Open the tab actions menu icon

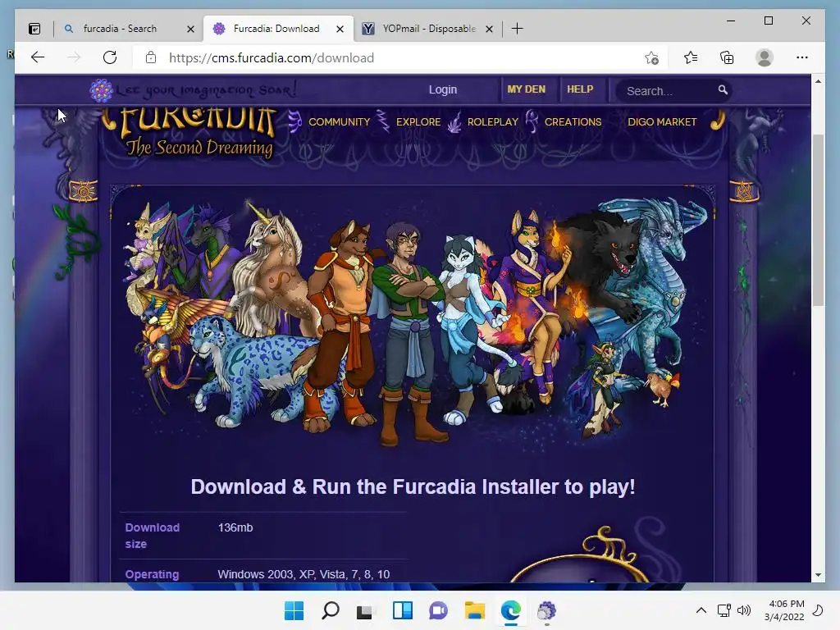(34, 29)
